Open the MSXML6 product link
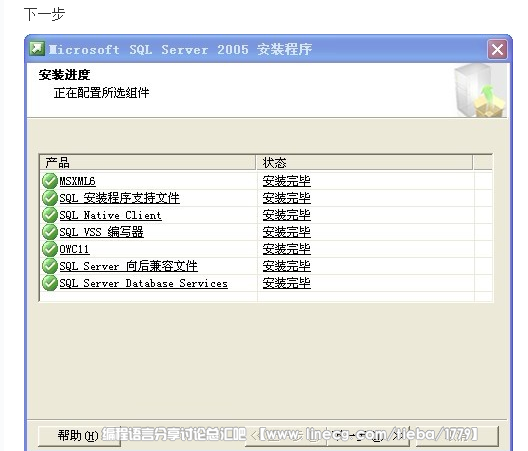 pos(77,181)
